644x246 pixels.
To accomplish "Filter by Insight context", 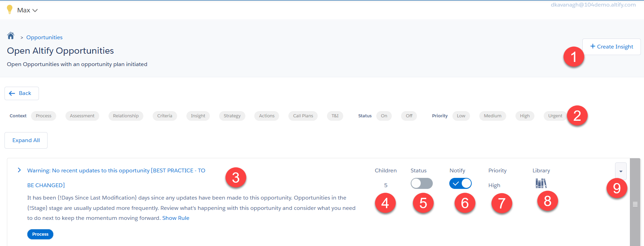I will (198, 116).
